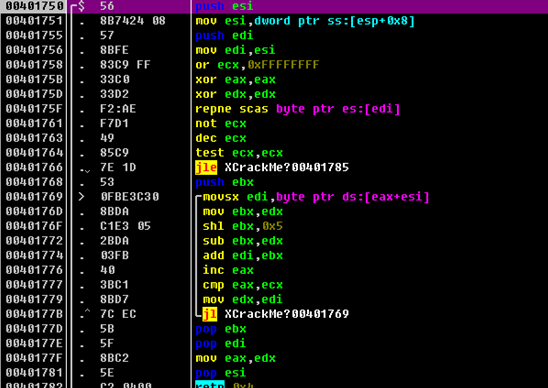This screenshot has width=548, height=388.
Task: Select the 'inc eax' instruction
Action: point(228,270)
